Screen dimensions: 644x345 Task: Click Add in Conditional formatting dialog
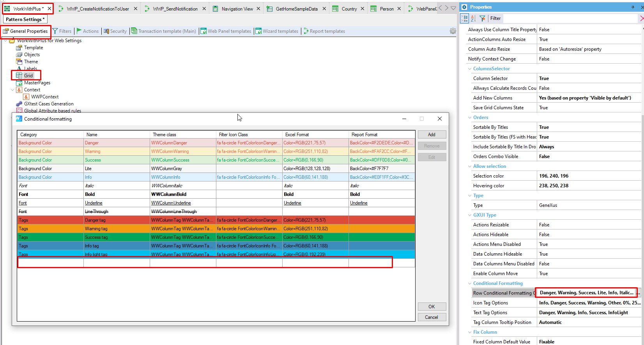(432, 134)
